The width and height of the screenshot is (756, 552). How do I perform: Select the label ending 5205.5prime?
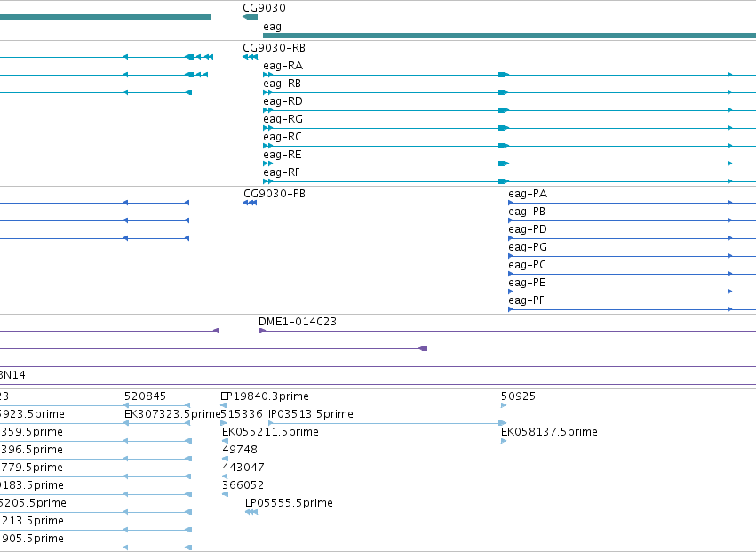[33, 503]
